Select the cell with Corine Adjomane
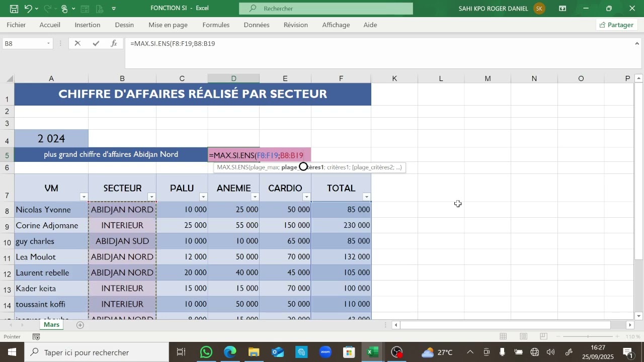This screenshot has width=644, height=362. [51, 225]
